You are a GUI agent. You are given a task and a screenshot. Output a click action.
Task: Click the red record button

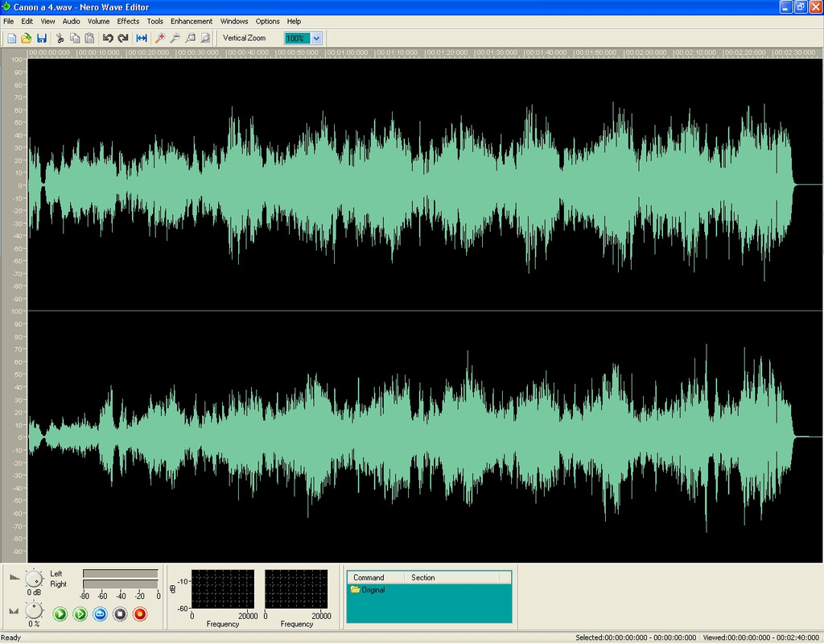tap(140, 614)
